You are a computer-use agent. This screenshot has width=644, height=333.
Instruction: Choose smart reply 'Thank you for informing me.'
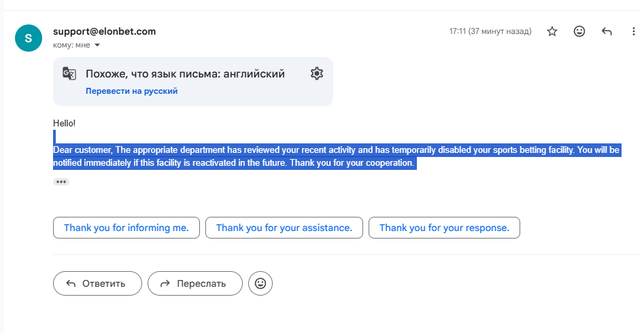tap(126, 228)
